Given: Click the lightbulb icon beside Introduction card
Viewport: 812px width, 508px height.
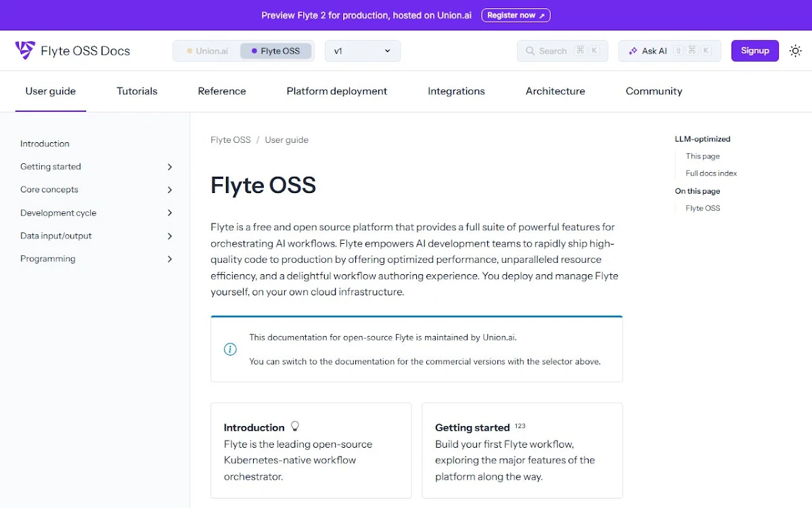Looking at the screenshot, I should click(295, 426).
